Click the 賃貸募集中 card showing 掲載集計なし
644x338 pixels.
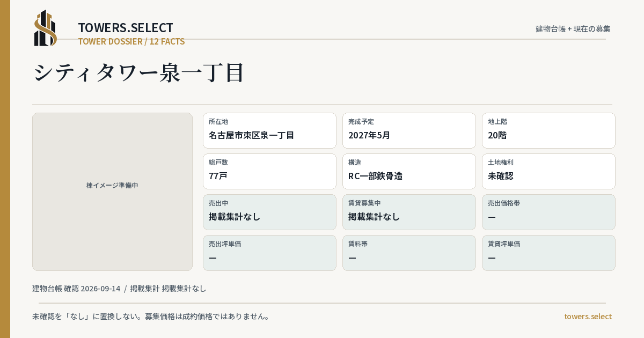409,212
